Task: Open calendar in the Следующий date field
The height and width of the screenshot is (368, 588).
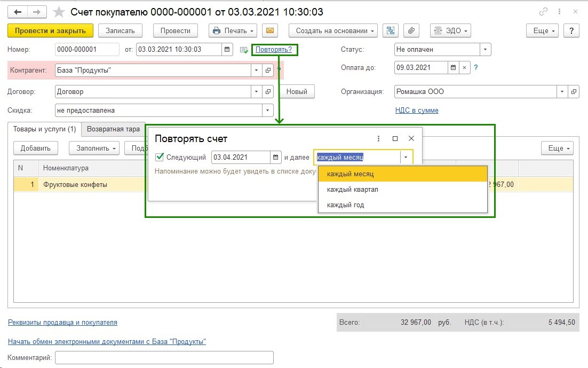Action: pos(275,158)
